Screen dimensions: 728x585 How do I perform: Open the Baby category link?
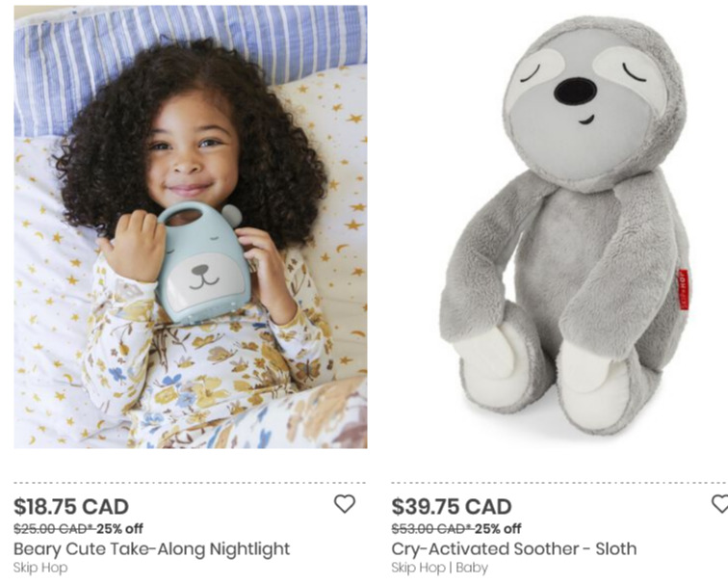point(472,568)
